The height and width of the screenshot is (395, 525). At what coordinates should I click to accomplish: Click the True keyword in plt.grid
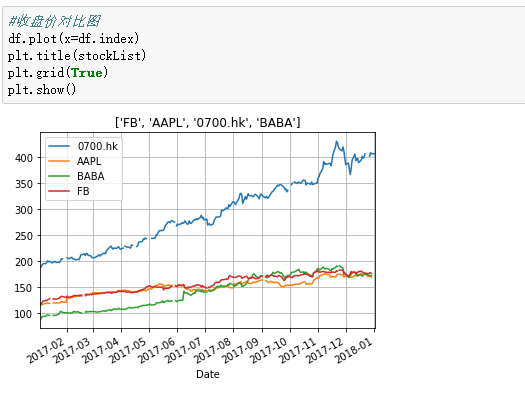point(87,73)
